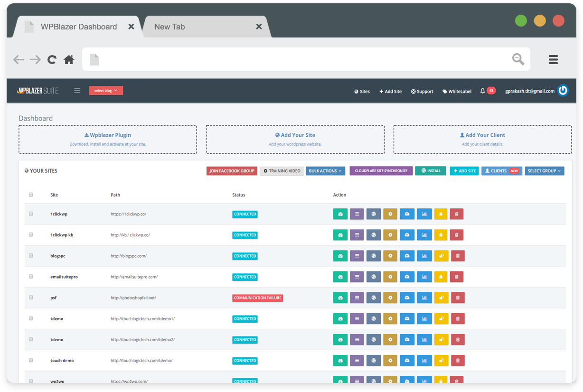Open Sites in top navigation
This screenshot has width=583, height=392.
(362, 92)
